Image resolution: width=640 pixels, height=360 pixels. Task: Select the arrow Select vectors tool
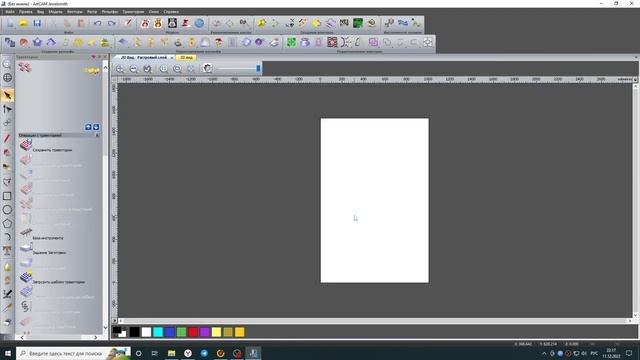(7, 95)
